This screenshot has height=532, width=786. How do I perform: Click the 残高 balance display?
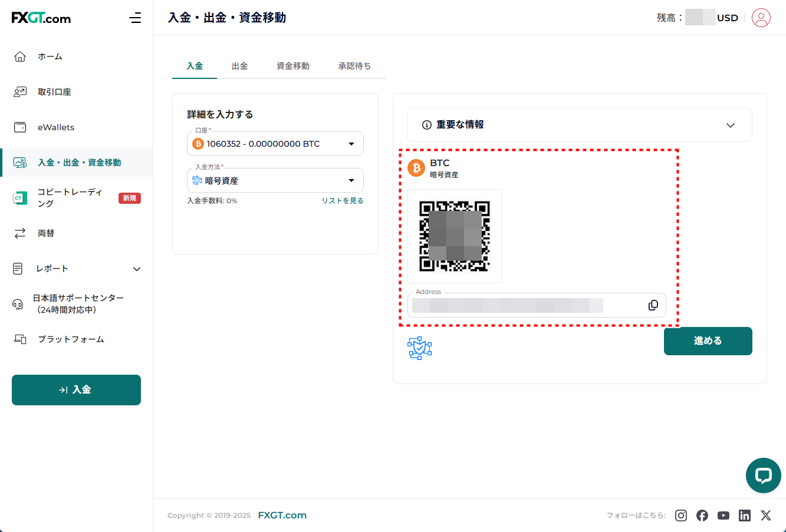pyautogui.click(x=698, y=18)
